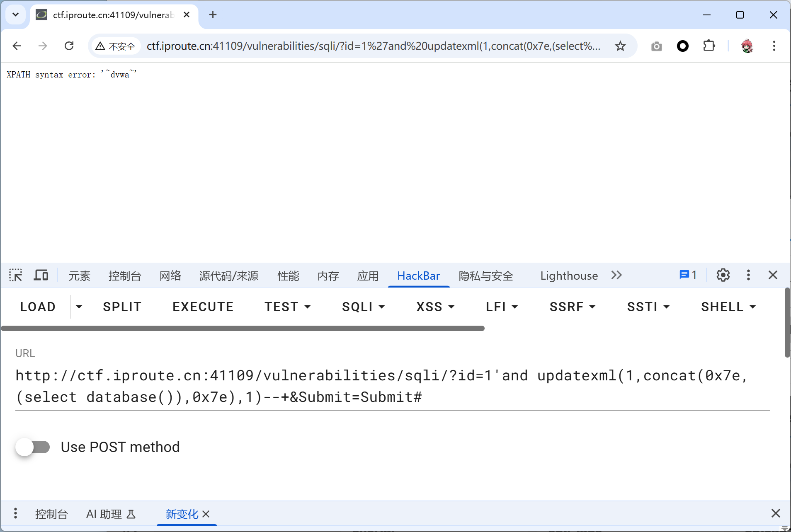Open the DevTools three-dot menu
791x532 pixels.
coord(748,275)
